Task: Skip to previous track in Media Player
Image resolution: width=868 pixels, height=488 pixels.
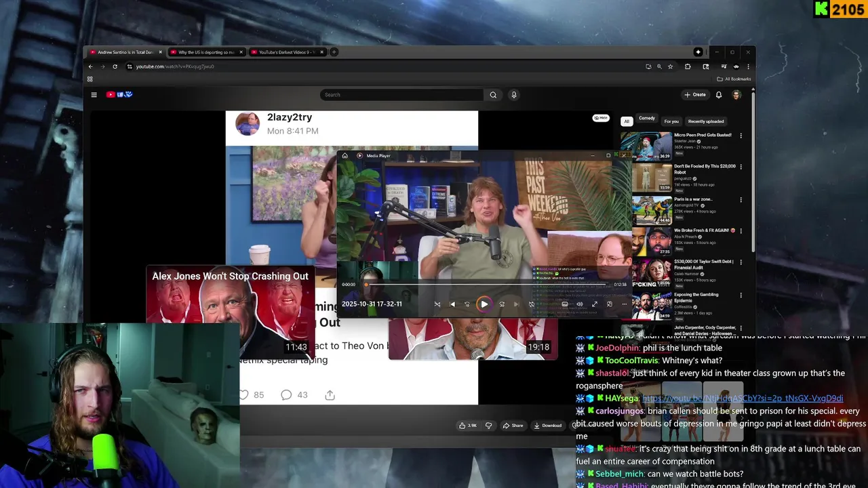Action: [452, 304]
